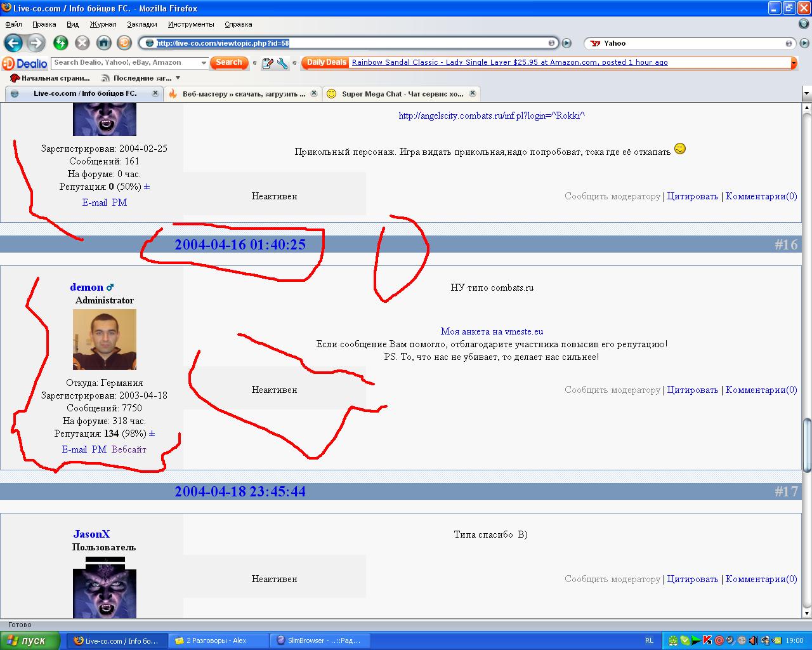Open the Dealio notepad pencil icon
Image resolution: width=812 pixels, height=650 pixels.
pos(267,63)
